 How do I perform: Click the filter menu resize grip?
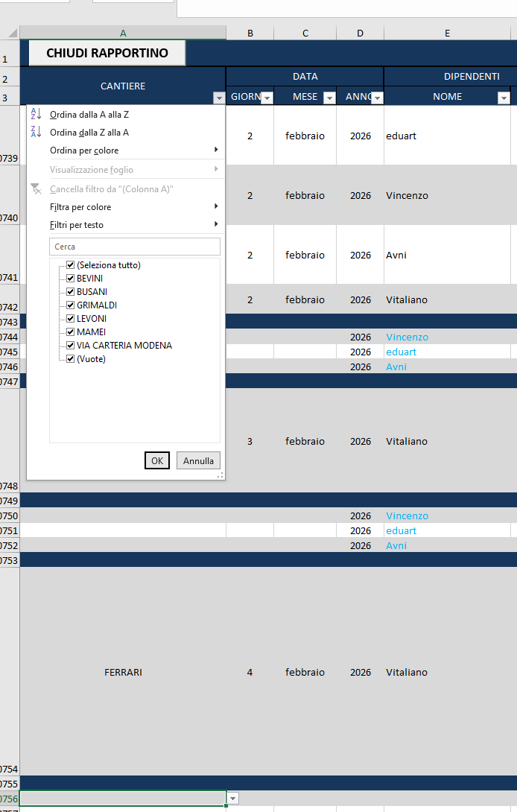pos(221,475)
